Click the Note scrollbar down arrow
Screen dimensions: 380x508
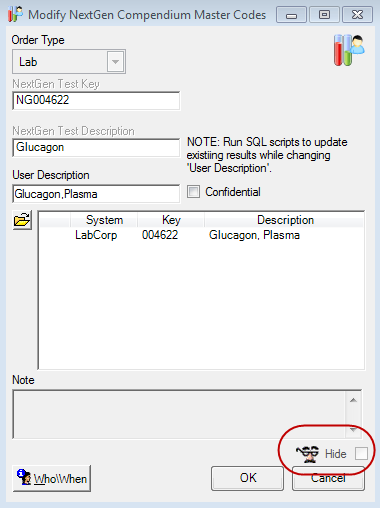(x=353, y=430)
